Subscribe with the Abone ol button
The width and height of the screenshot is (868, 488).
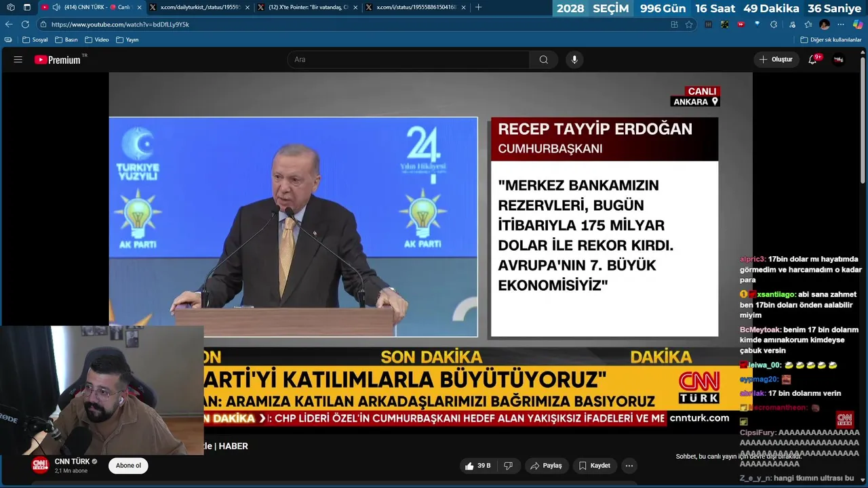(x=128, y=466)
